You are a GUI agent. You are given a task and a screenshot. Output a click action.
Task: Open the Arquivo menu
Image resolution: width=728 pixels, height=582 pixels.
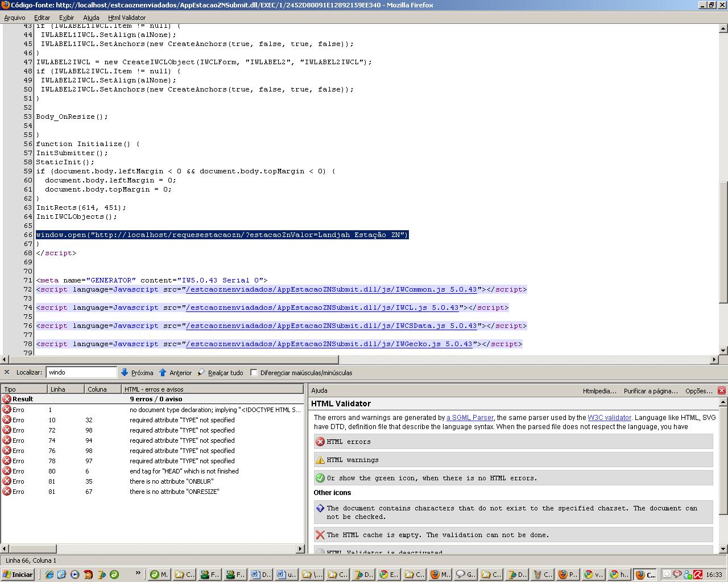click(x=15, y=18)
